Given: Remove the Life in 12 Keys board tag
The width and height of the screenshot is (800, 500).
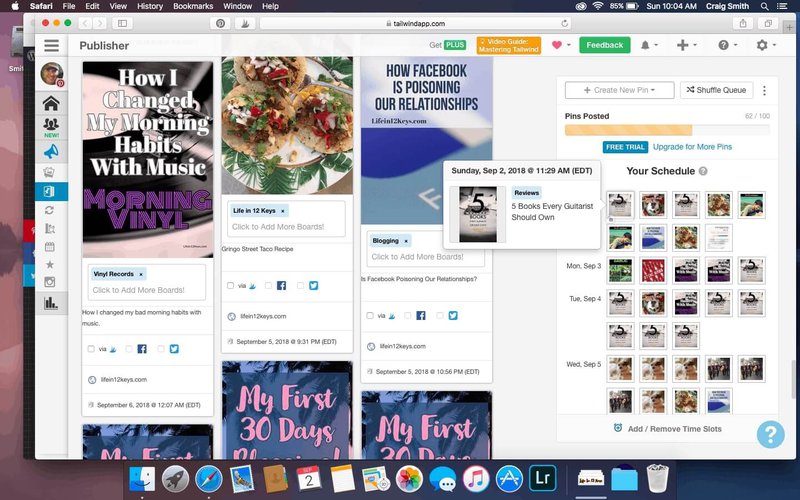Looking at the screenshot, I should [x=283, y=211].
